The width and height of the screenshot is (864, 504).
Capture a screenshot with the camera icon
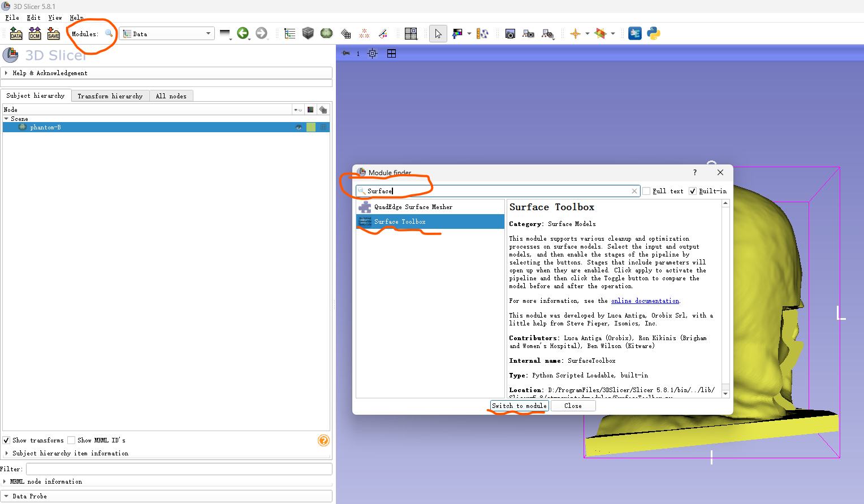click(510, 34)
